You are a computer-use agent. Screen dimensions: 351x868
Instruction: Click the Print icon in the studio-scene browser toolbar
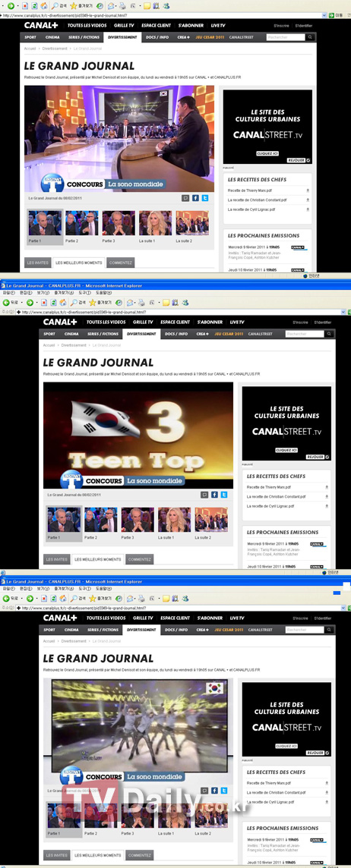(x=122, y=5)
